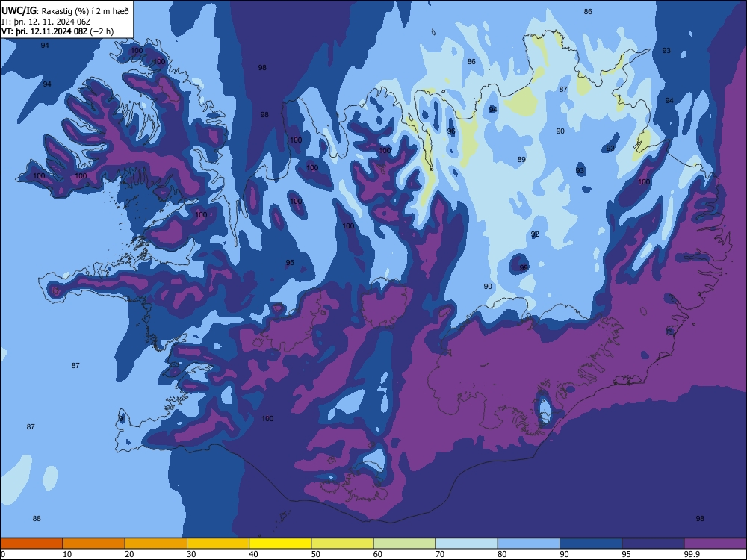
Task: Select the dark blue 90–95 legend swatch
Action: pos(591,544)
